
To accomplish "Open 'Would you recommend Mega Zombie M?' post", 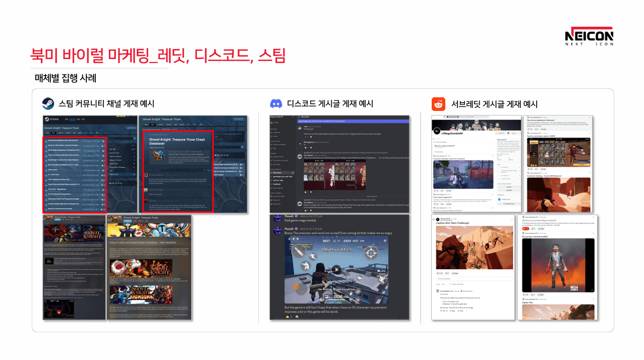I will pyautogui.click(x=539, y=220).
